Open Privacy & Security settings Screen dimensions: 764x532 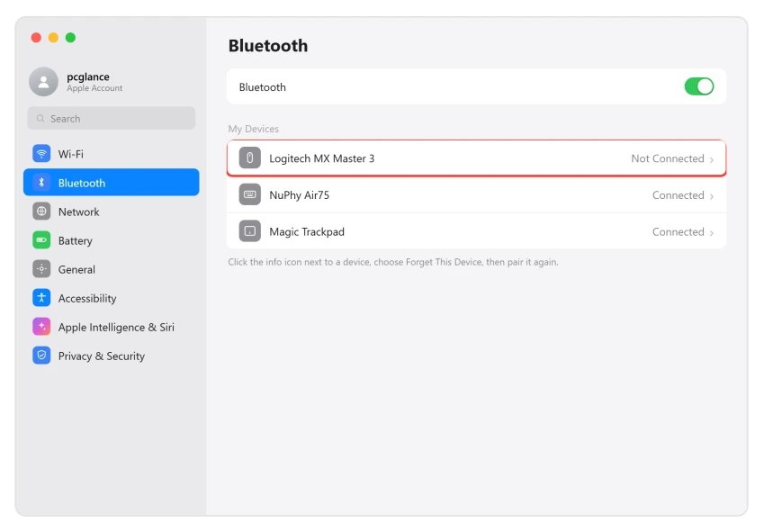click(x=111, y=356)
